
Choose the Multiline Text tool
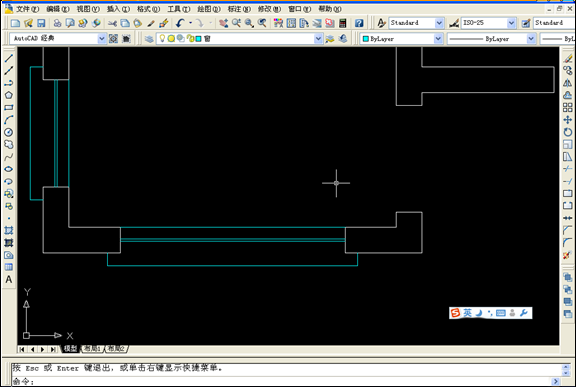click(x=9, y=279)
